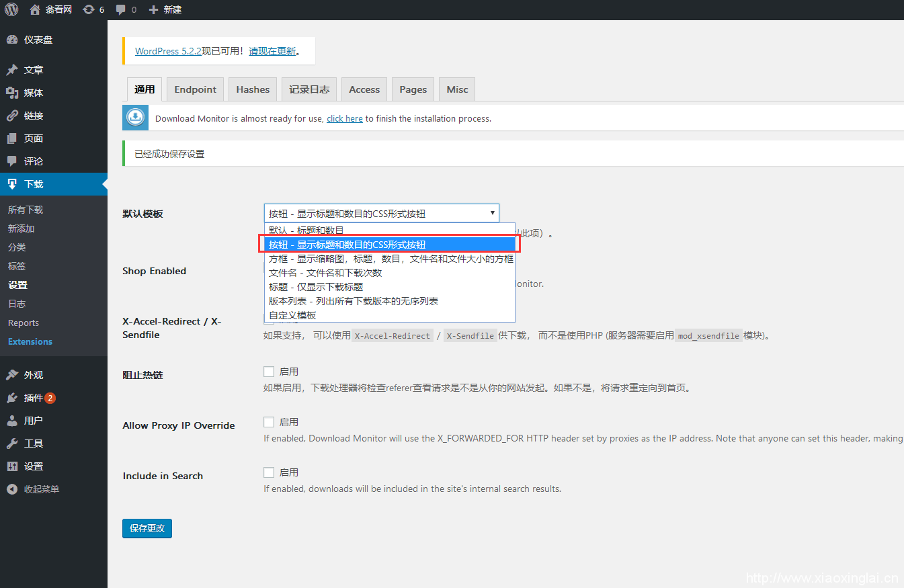Choose the 版本列表 option in dropdown

(354, 301)
